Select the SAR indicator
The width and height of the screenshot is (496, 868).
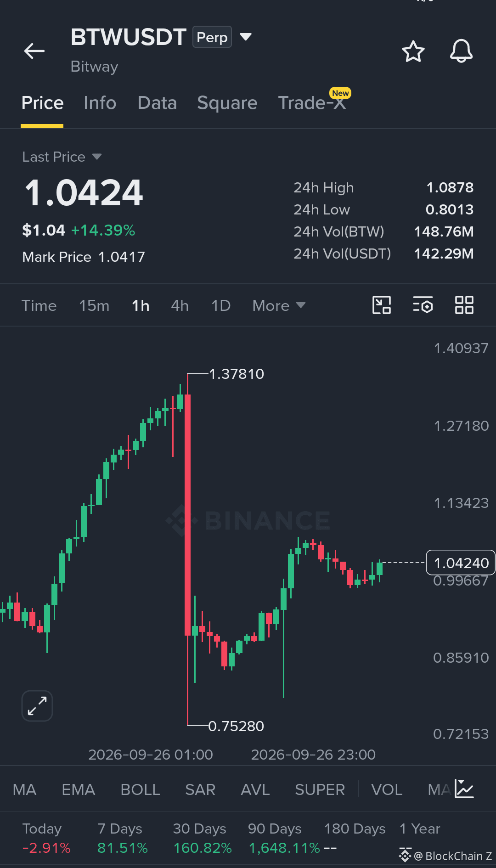[x=200, y=789]
